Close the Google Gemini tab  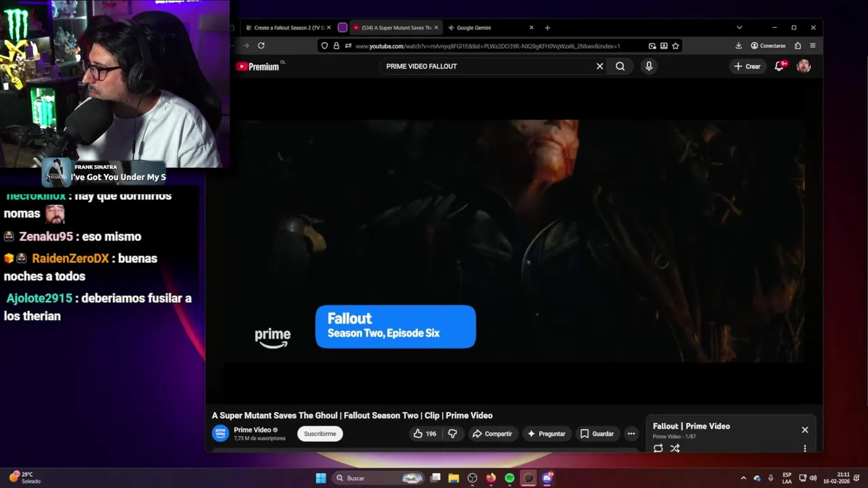pos(532,28)
